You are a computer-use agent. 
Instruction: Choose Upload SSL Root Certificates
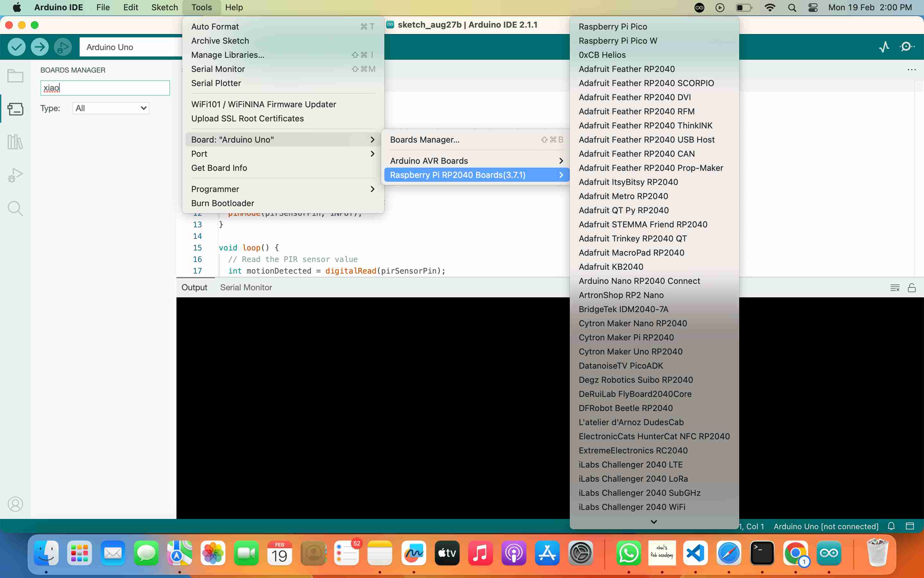[x=283, y=118]
